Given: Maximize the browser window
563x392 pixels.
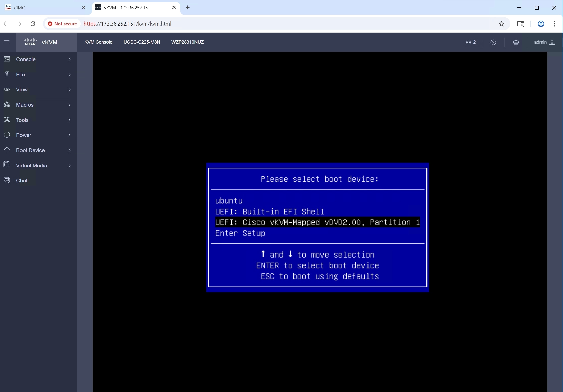Looking at the screenshot, I should coord(537,8).
